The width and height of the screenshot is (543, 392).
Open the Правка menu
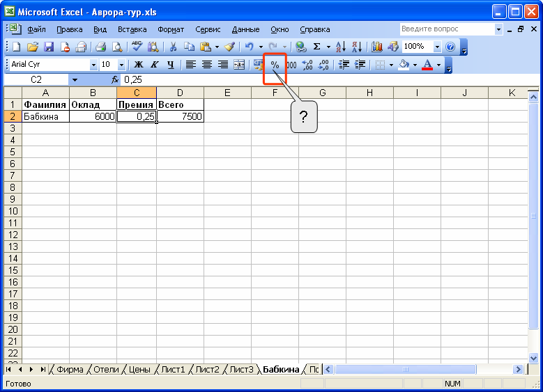click(x=69, y=29)
